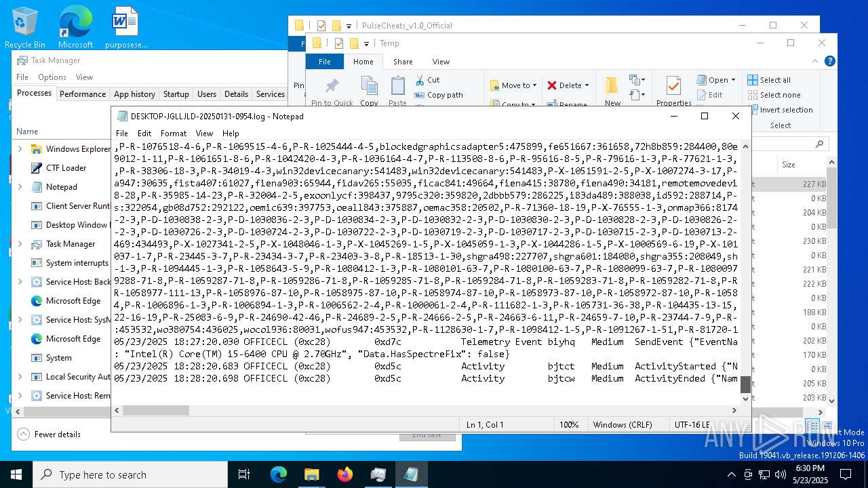Open the Share tab in Temp window
The width and height of the screenshot is (868, 488).
point(403,62)
